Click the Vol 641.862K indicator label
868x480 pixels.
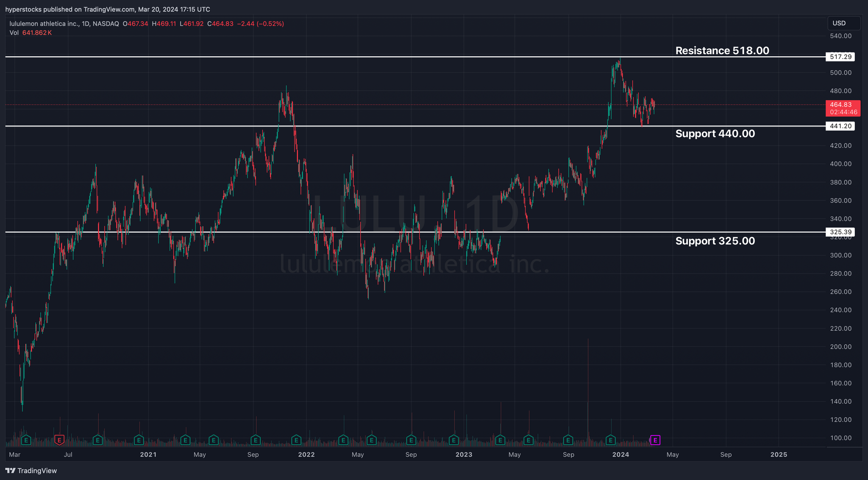pyautogui.click(x=31, y=33)
